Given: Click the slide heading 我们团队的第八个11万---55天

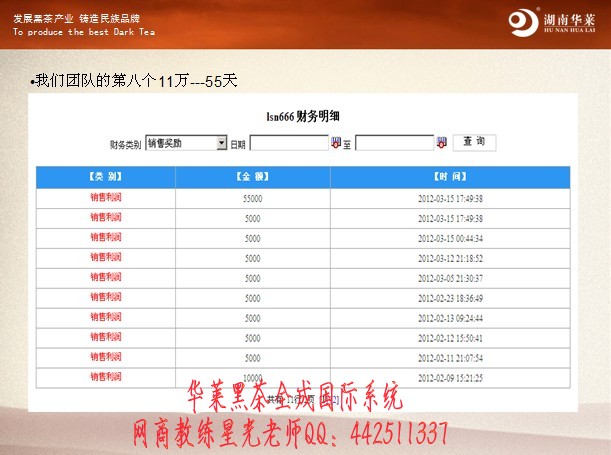Looking at the screenshot, I should coord(134,81).
